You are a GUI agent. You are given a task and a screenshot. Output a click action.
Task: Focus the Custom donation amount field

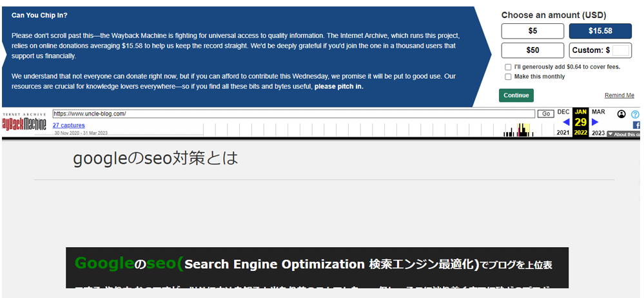point(620,50)
